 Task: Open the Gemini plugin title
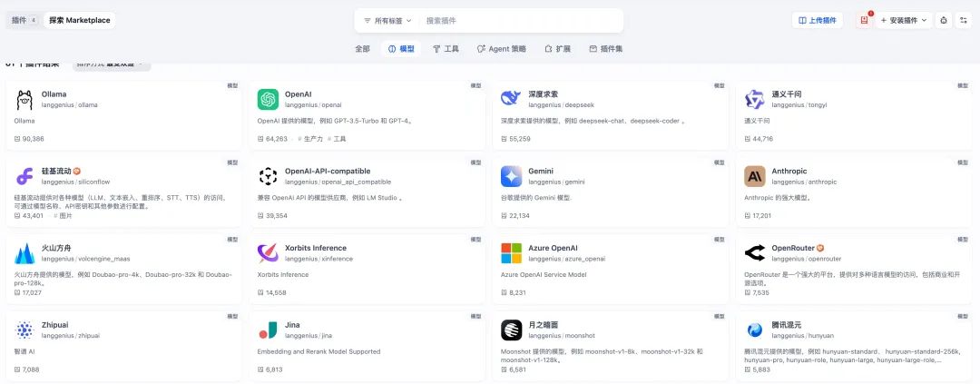[x=541, y=172]
